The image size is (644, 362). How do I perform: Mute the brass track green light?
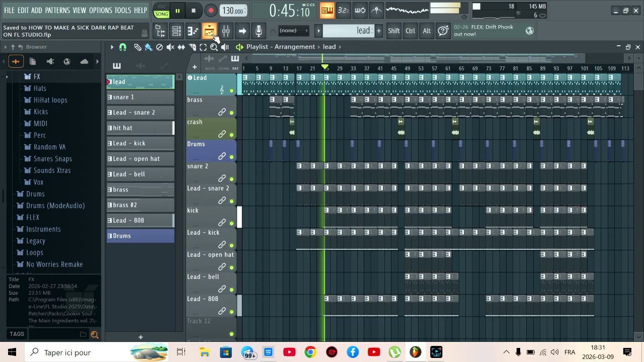(231, 113)
